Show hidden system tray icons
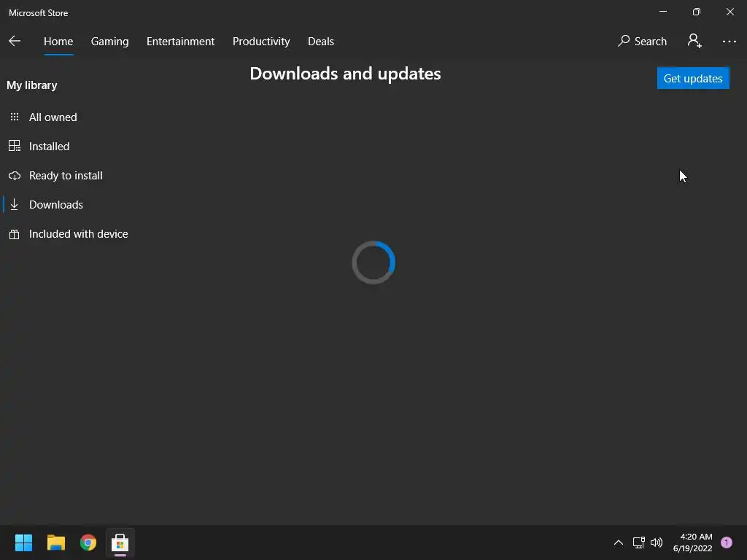 (x=619, y=542)
